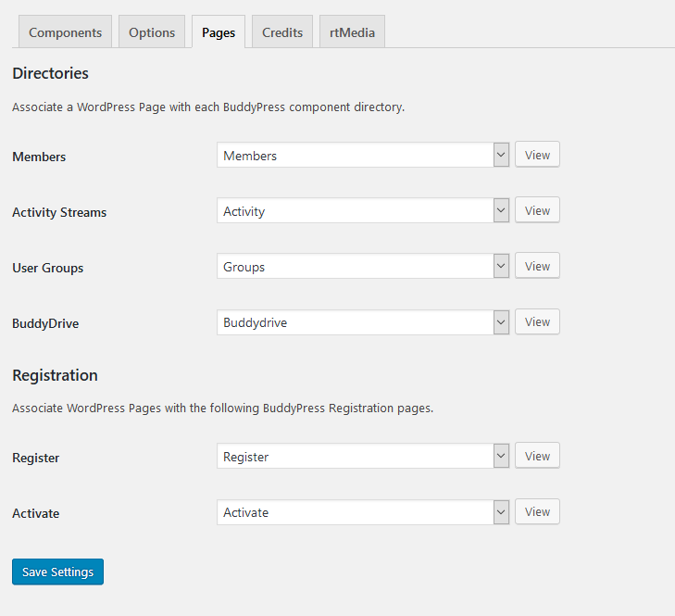Click the Directories heading
The height and width of the screenshot is (616, 675).
click(x=50, y=73)
